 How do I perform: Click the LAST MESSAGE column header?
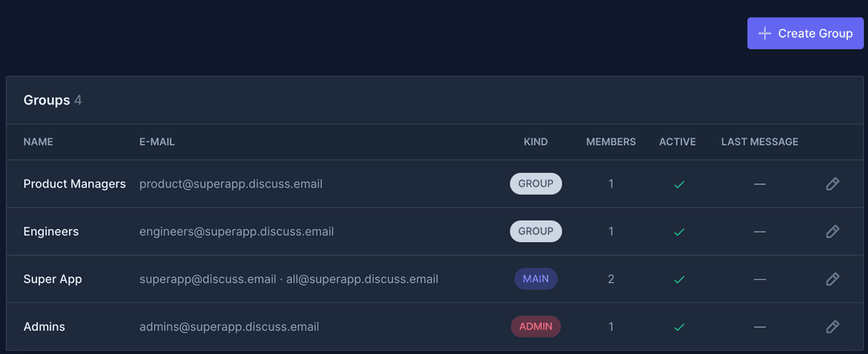click(759, 142)
